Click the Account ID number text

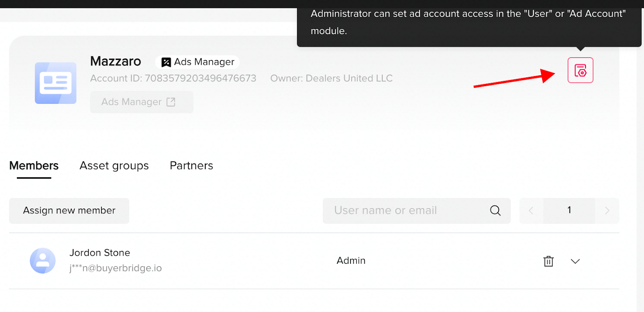click(x=200, y=79)
